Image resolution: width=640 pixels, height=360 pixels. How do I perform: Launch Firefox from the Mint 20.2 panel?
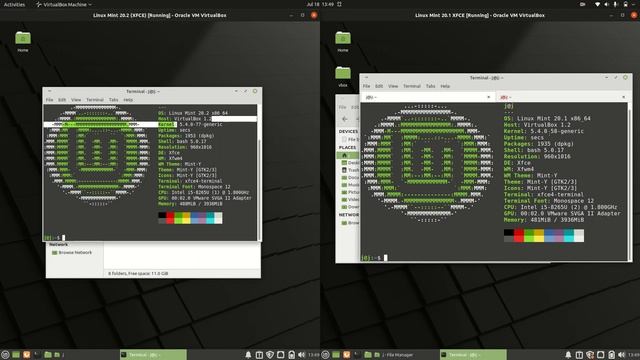pos(27,355)
